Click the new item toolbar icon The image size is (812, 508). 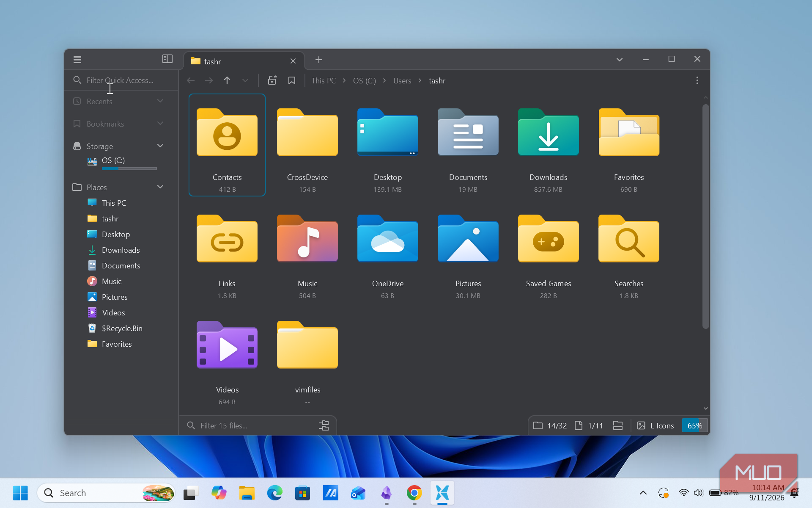point(272,80)
